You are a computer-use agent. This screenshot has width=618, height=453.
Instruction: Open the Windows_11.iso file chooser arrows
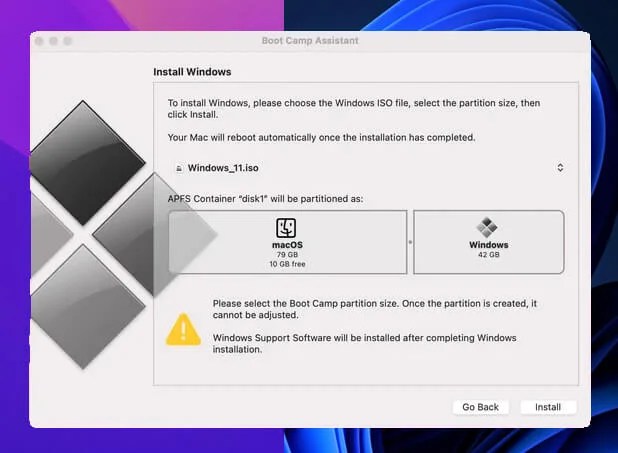click(x=560, y=168)
